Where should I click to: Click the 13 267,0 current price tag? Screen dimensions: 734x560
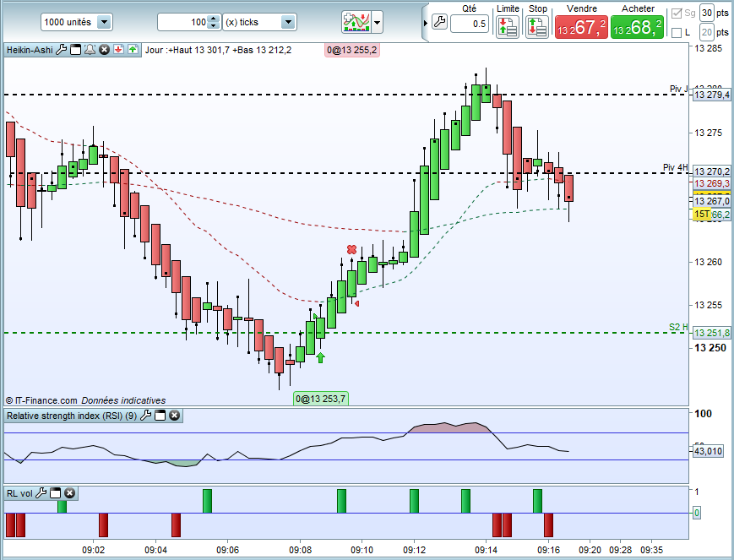tap(711, 201)
